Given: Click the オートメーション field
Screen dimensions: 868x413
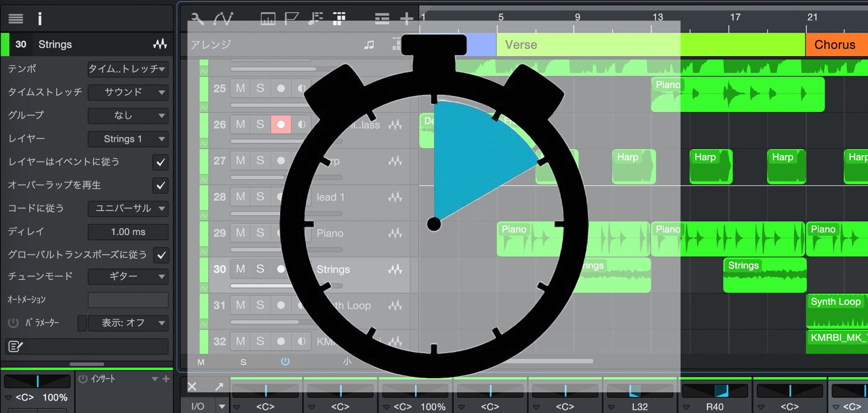Looking at the screenshot, I should click(128, 300).
